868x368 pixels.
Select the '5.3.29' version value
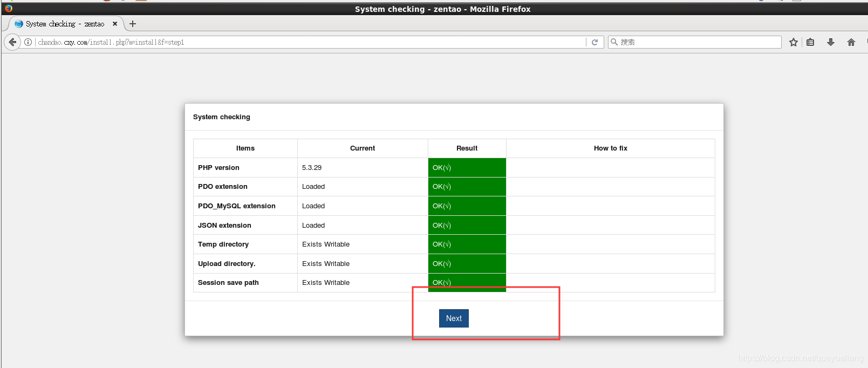[x=312, y=168]
